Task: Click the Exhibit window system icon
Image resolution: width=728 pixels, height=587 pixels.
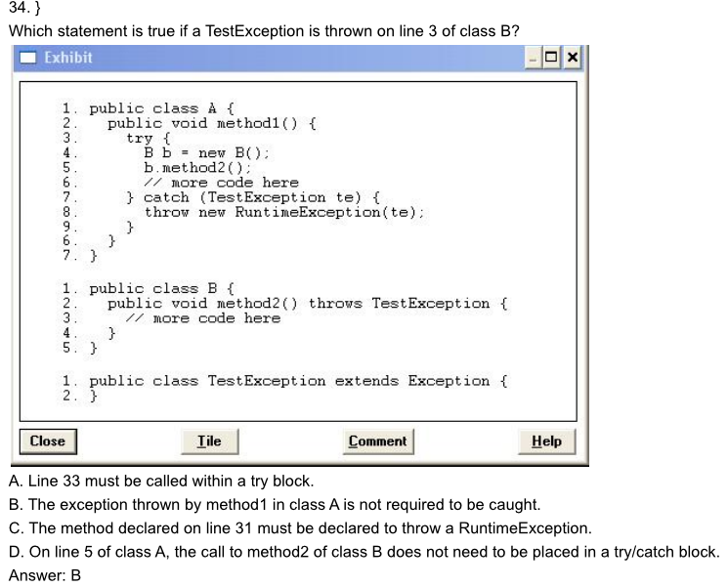Action: pos(28,58)
